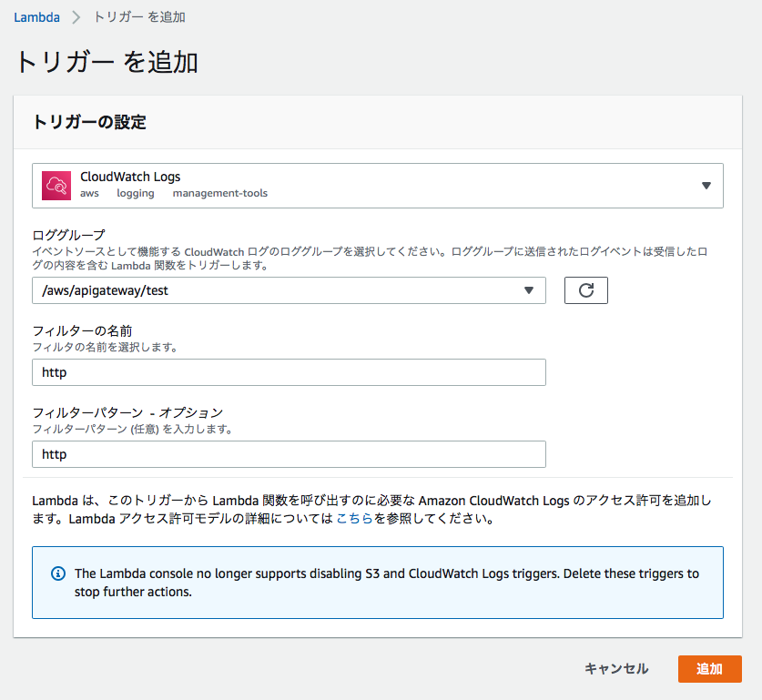The width and height of the screenshot is (762, 700).
Task: Refresh the log group list
Action: [x=585, y=289]
